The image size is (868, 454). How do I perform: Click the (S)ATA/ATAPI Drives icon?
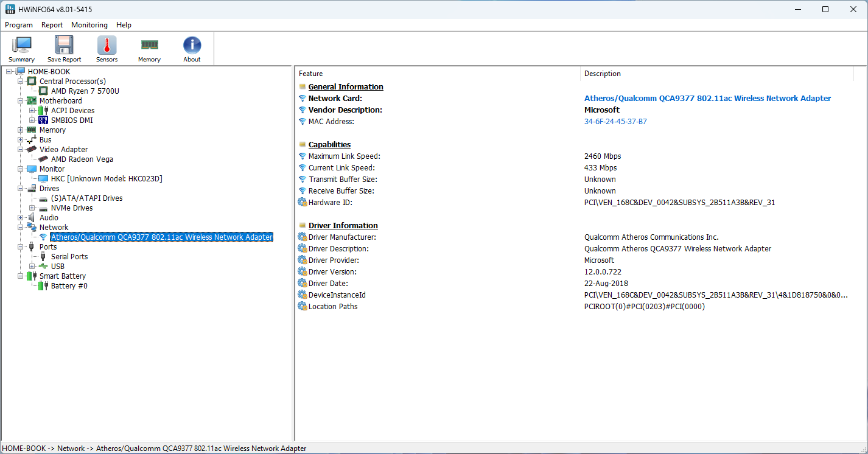43,198
